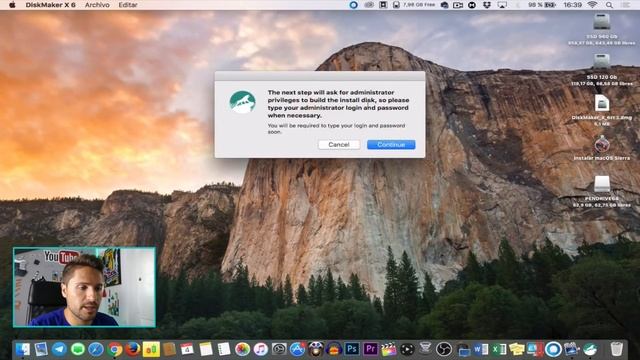Open the Dropbox menu bar item
640x360 pixels.
tap(487, 5)
